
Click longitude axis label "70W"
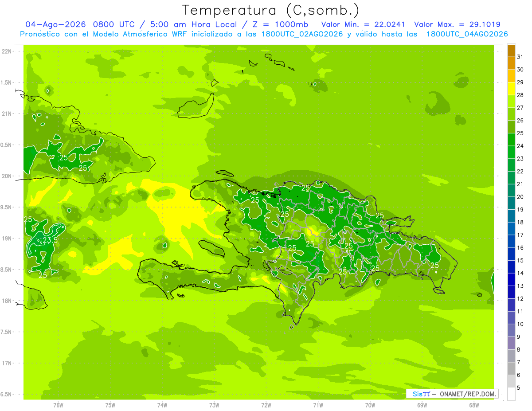370,405
